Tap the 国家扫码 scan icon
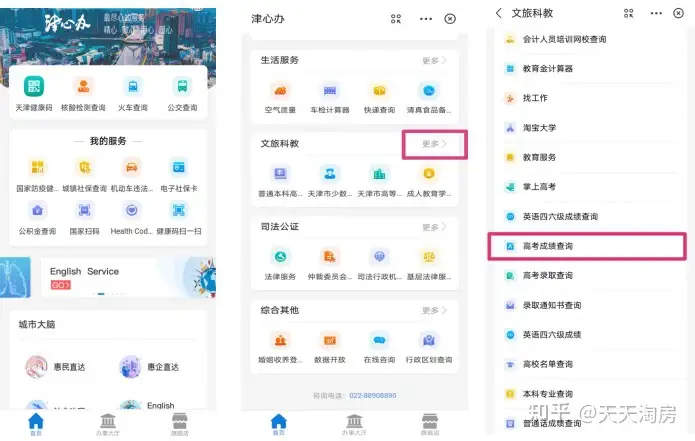Image resolution: width=695 pixels, height=441 pixels. 85,210
